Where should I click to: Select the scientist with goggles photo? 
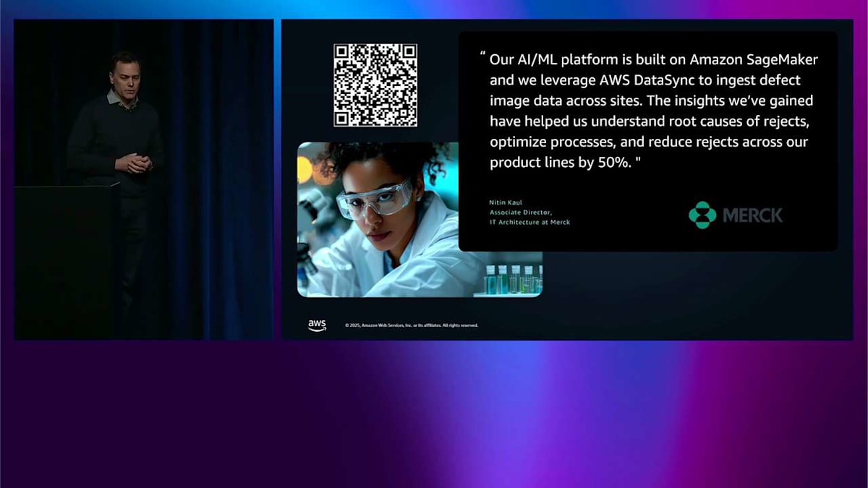coord(420,219)
